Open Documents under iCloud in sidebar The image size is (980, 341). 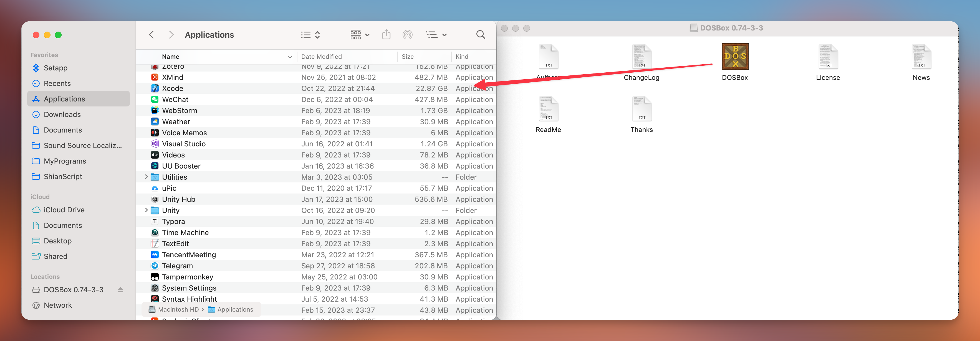78,225
